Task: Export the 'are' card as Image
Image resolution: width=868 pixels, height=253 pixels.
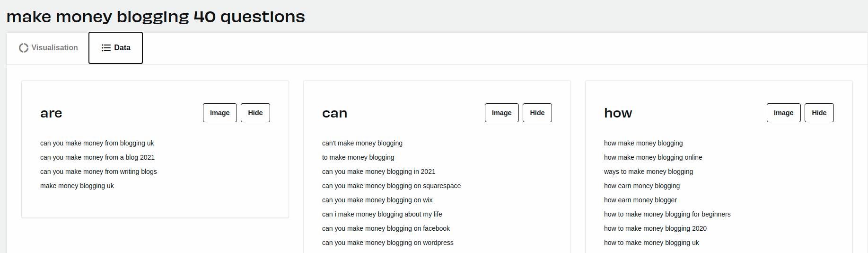Action: pyautogui.click(x=220, y=113)
